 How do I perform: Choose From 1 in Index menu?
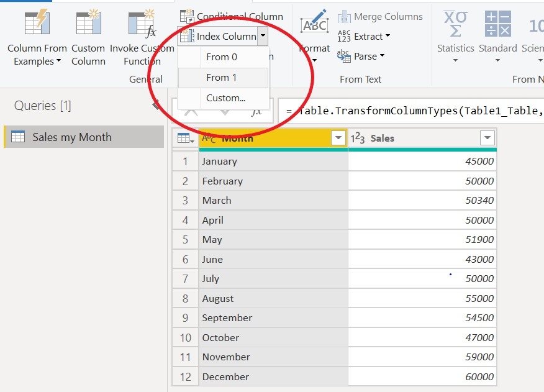pyautogui.click(x=222, y=78)
